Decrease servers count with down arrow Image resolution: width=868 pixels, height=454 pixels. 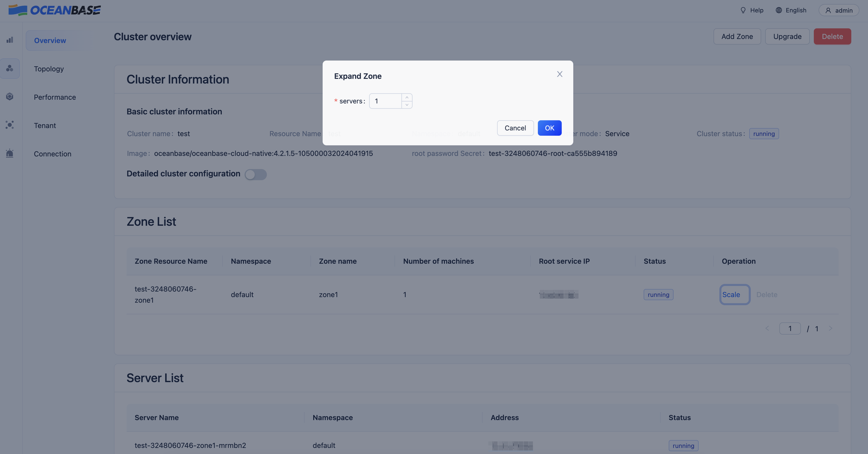(407, 105)
